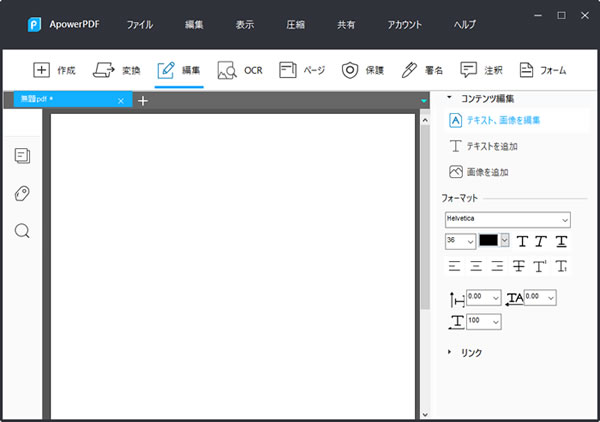The height and width of the screenshot is (422, 600).
Task: Open the font size 36 dropdown
Action: pyautogui.click(x=460, y=241)
